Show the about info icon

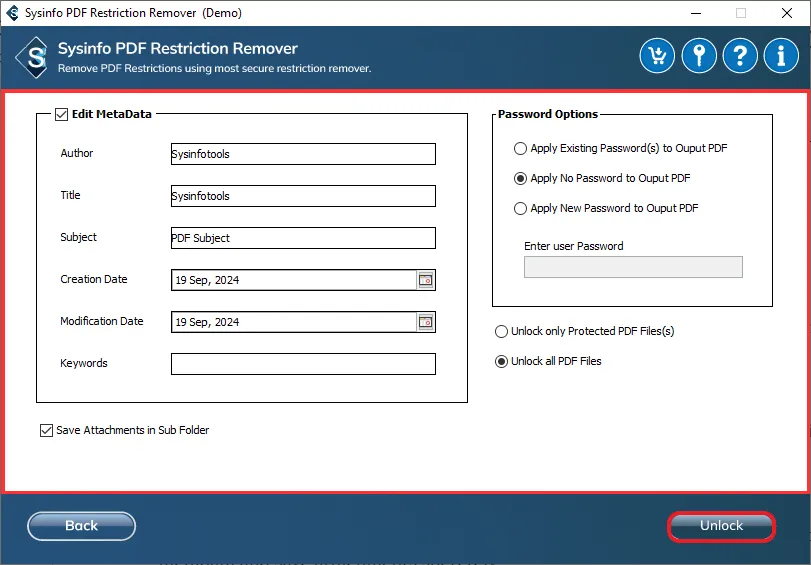pyautogui.click(x=781, y=56)
